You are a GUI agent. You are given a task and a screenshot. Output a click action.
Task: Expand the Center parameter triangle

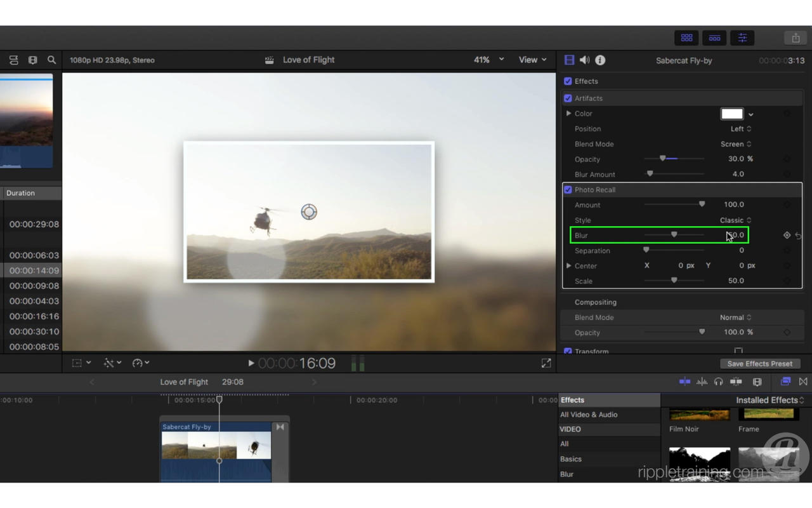coord(568,265)
